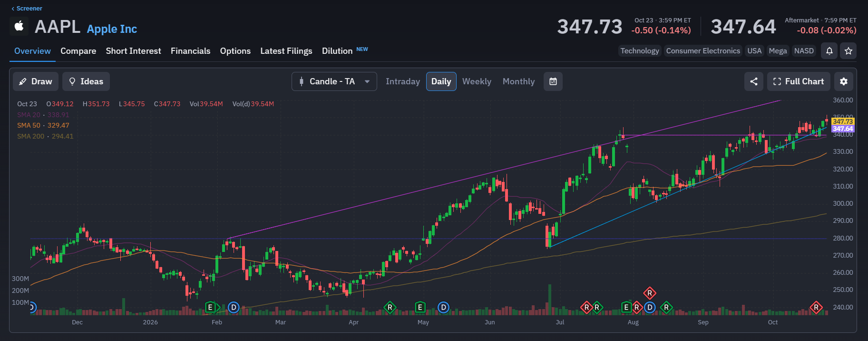Switch chart to Intraday timeframe
Screen dimensions: 868x341
click(x=403, y=81)
